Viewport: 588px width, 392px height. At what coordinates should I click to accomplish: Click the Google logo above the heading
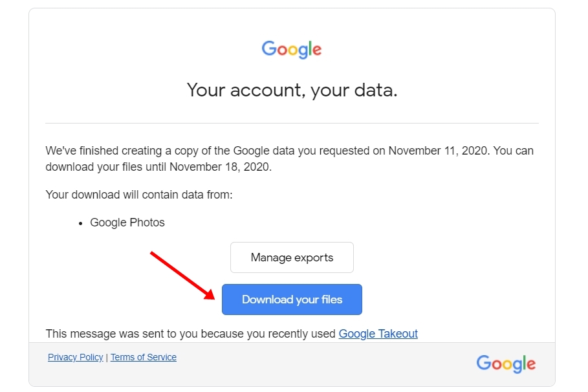[291, 49]
